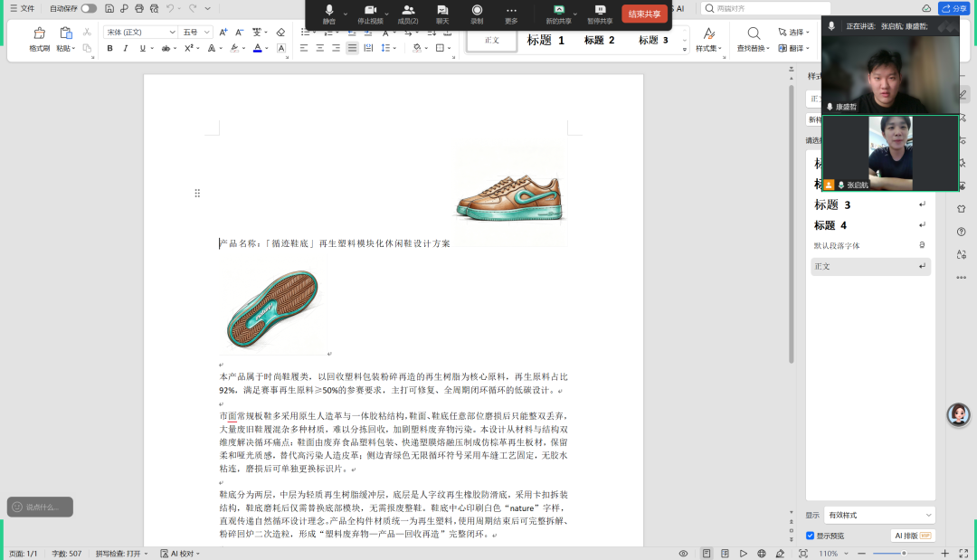
Task: Click the zoom in plus button
Action: [x=944, y=553]
